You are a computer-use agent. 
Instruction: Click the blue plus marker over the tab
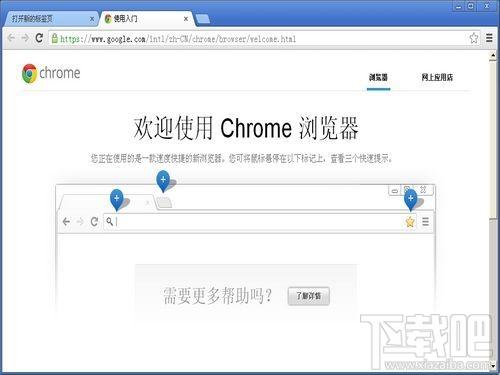click(x=117, y=199)
